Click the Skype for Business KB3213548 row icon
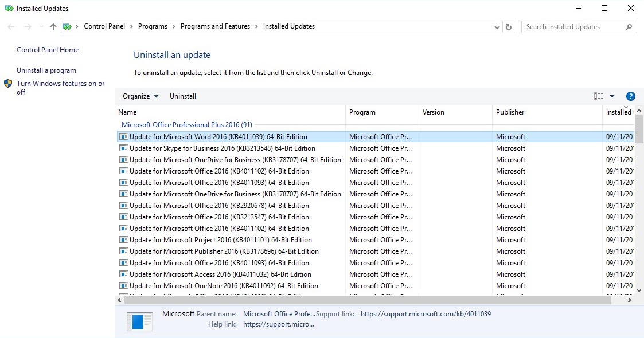The height and width of the screenshot is (338, 644). point(124,148)
